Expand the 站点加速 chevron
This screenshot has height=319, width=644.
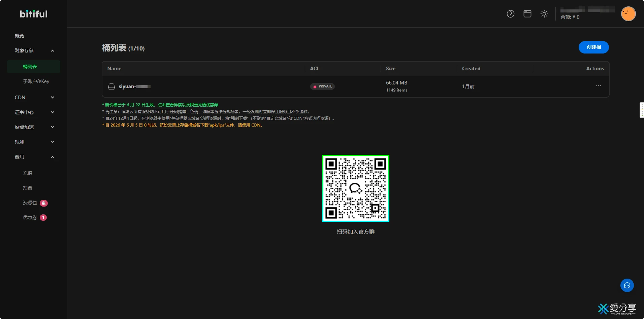tap(53, 127)
